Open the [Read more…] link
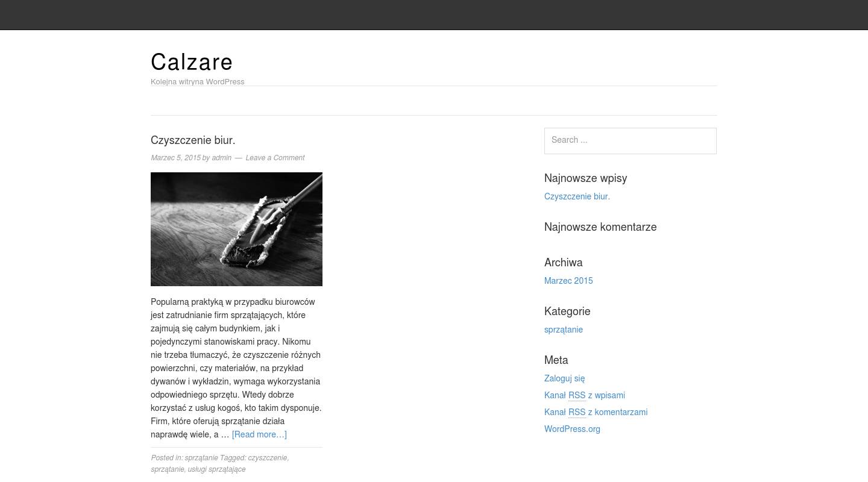This screenshot has width=868, height=482. (259, 434)
